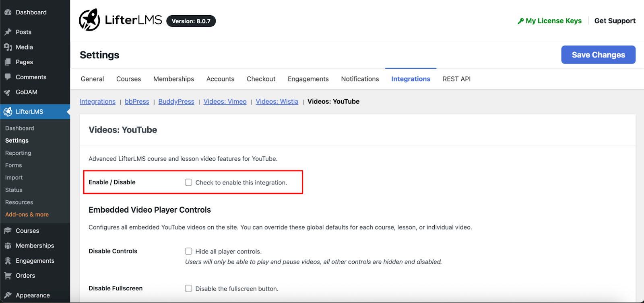
Task: Tick the Disable the fullscreen button checkbox
Action: [188, 289]
